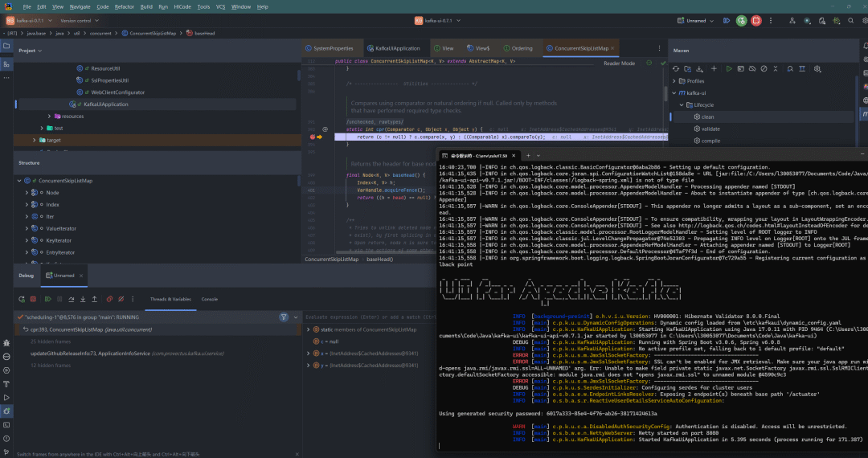Select the Threads & Variables tab

click(170, 299)
